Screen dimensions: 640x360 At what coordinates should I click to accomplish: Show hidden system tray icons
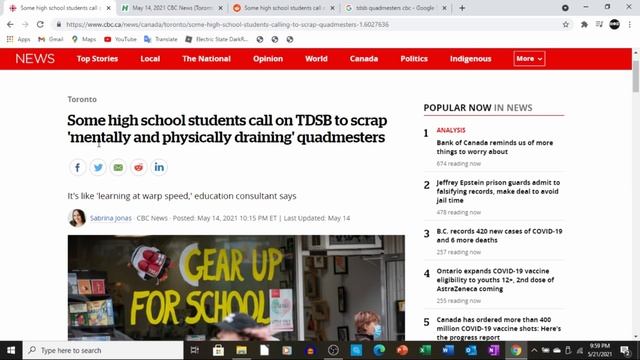tap(534, 350)
